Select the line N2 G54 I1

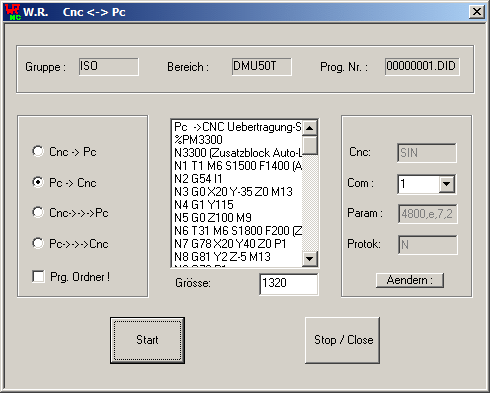pos(237,179)
